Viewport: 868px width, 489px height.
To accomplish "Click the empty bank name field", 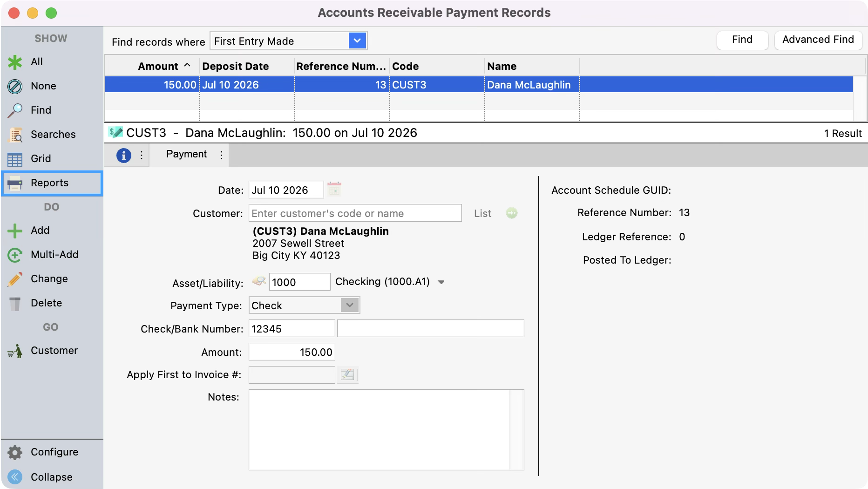I will [x=430, y=329].
